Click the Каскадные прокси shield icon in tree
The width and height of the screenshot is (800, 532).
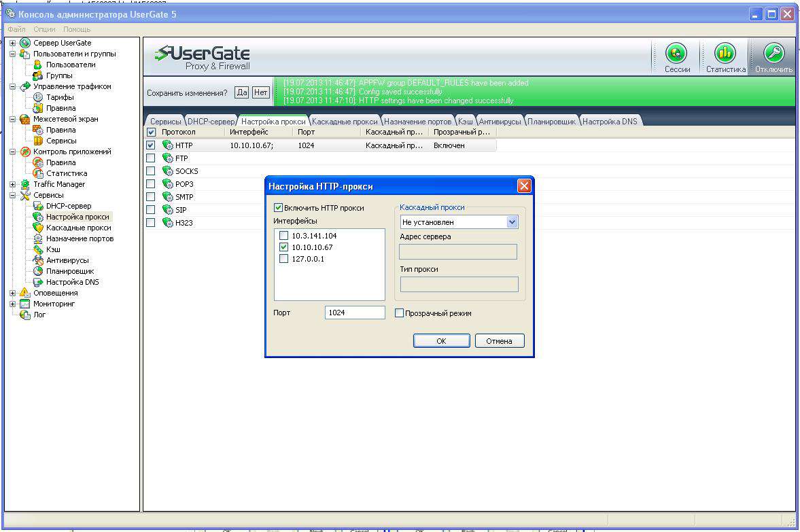(x=38, y=228)
